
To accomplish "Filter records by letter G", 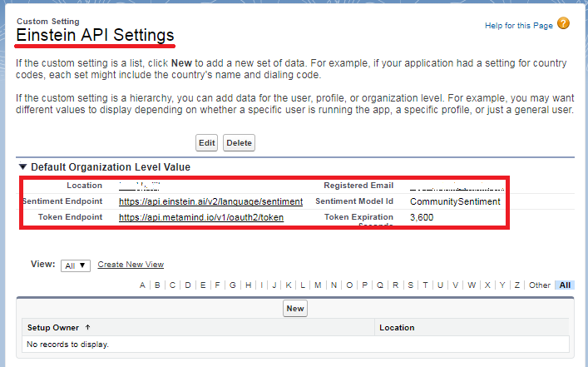I will (233, 285).
